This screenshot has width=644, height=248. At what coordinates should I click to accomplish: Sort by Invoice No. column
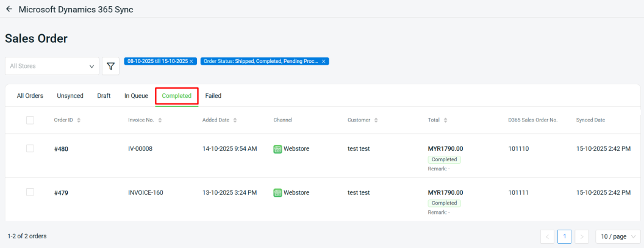pos(160,120)
